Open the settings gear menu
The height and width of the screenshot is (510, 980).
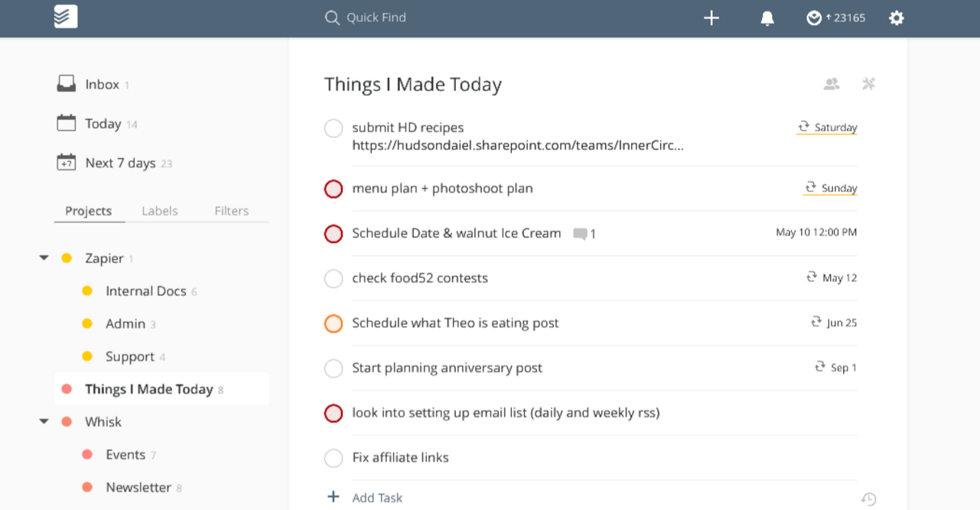coord(897,18)
